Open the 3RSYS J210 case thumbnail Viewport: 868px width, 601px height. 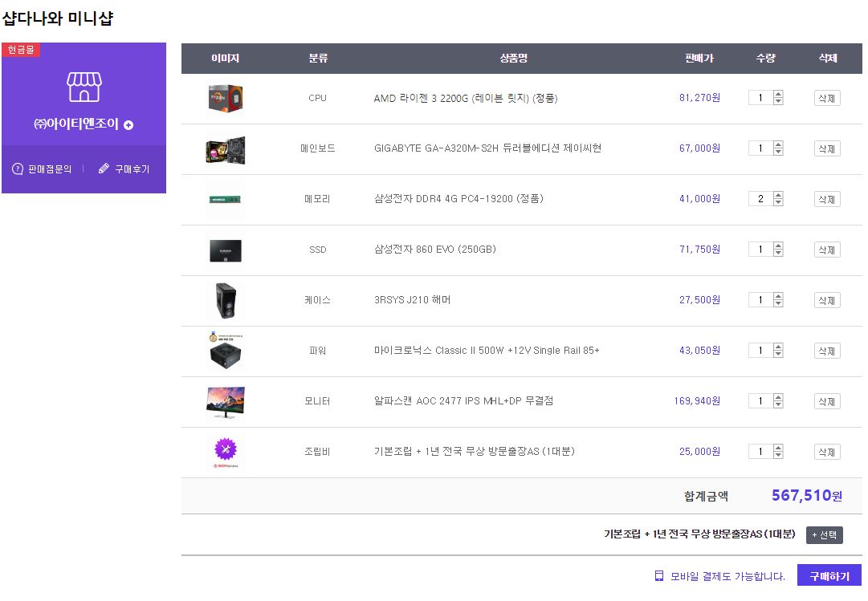click(226, 300)
